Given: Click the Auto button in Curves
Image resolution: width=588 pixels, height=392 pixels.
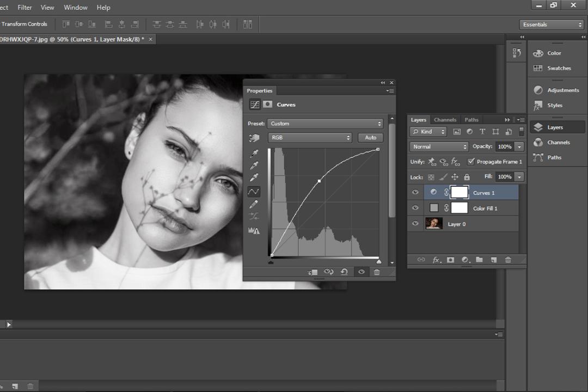Looking at the screenshot, I should (x=371, y=138).
